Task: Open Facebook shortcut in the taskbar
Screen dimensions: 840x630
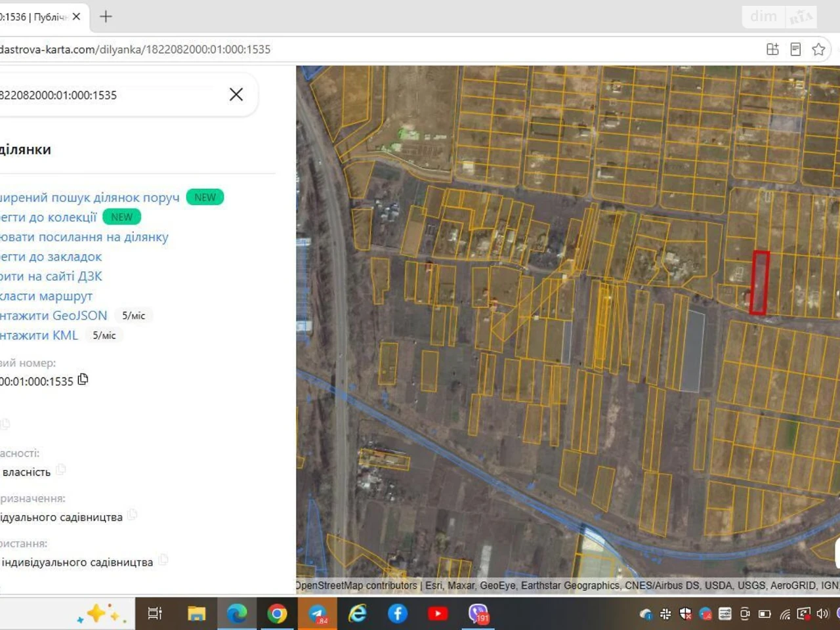Action: (x=398, y=614)
